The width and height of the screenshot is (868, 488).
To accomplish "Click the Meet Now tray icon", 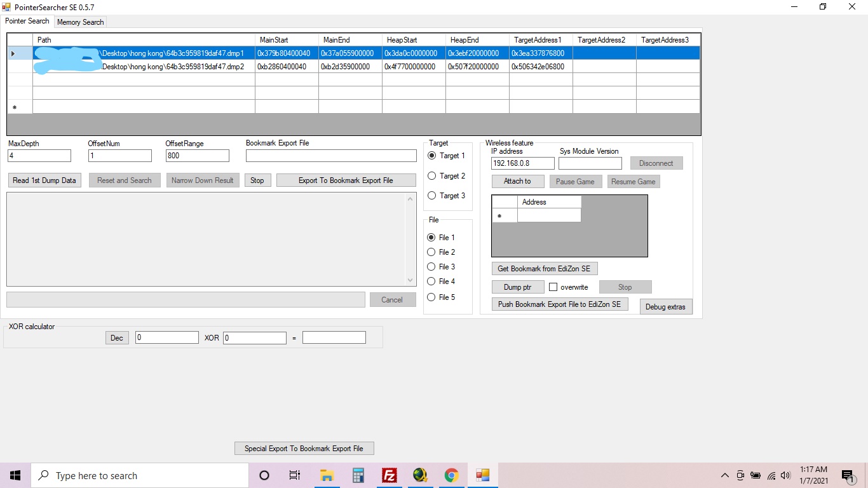I will click(740, 475).
